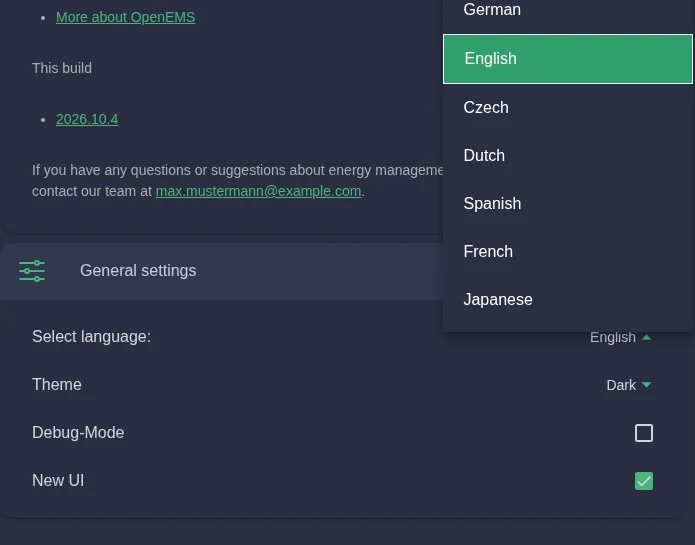Uncheck the New UI checkbox
The image size is (695, 545).
point(644,481)
